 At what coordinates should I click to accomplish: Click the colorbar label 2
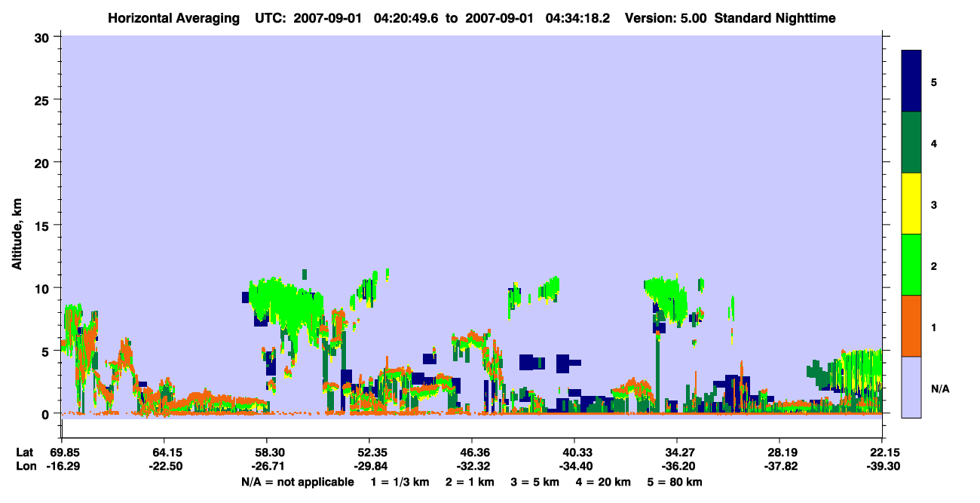tap(934, 266)
